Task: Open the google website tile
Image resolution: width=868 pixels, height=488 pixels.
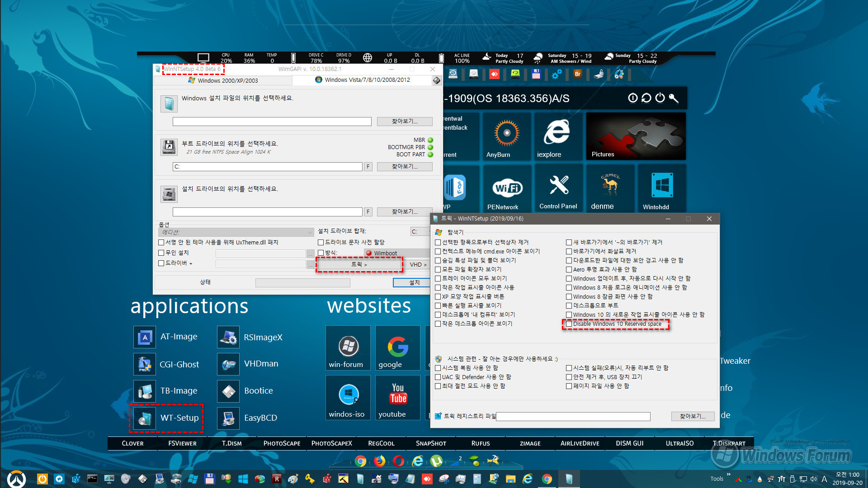Action: click(x=398, y=348)
